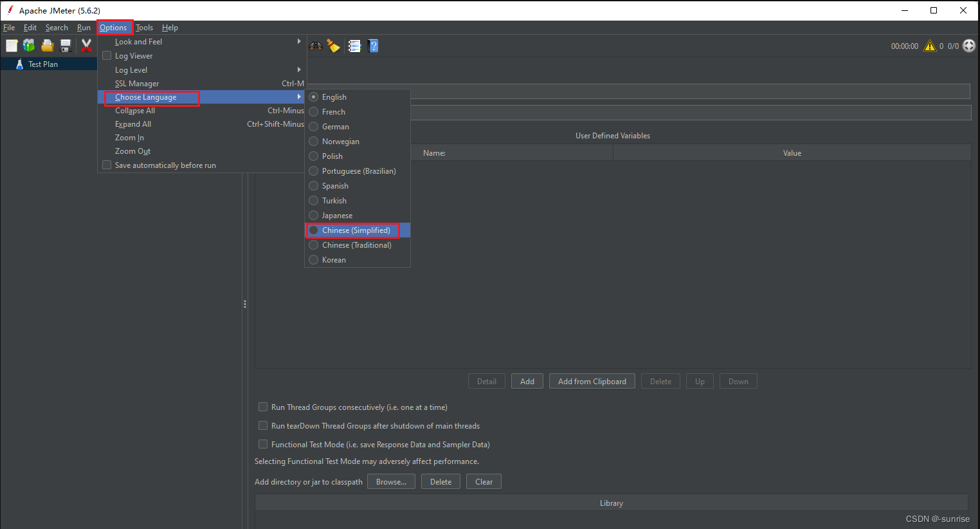Click the Test Plan flask icon
Screen dimensions: 980x529
pyautogui.click(x=19, y=64)
